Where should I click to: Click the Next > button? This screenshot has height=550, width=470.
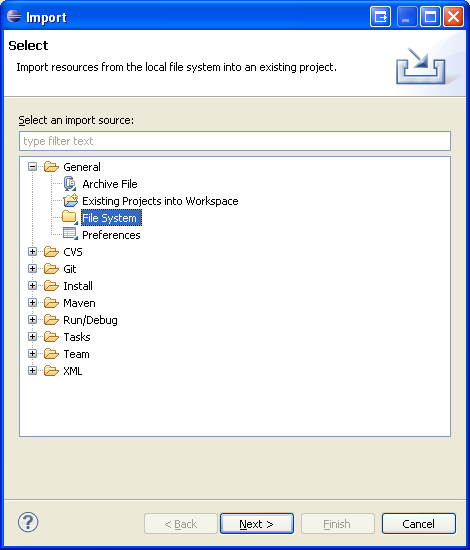click(x=257, y=524)
